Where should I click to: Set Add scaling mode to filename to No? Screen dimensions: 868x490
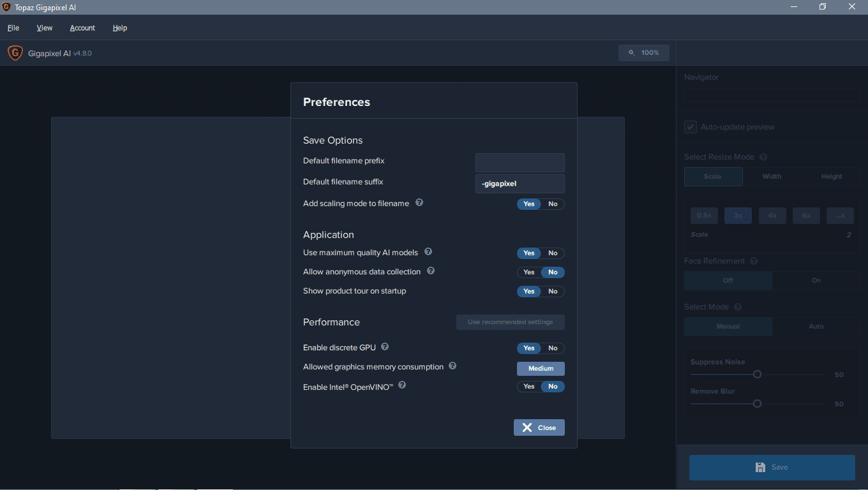553,204
